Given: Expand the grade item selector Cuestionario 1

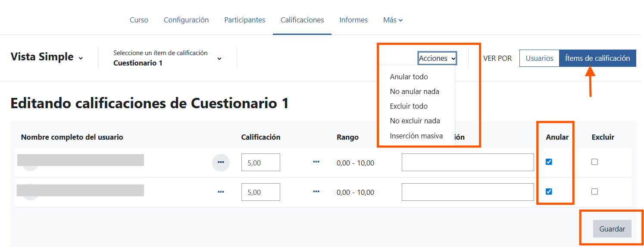Looking at the screenshot, I should (167, 58).
